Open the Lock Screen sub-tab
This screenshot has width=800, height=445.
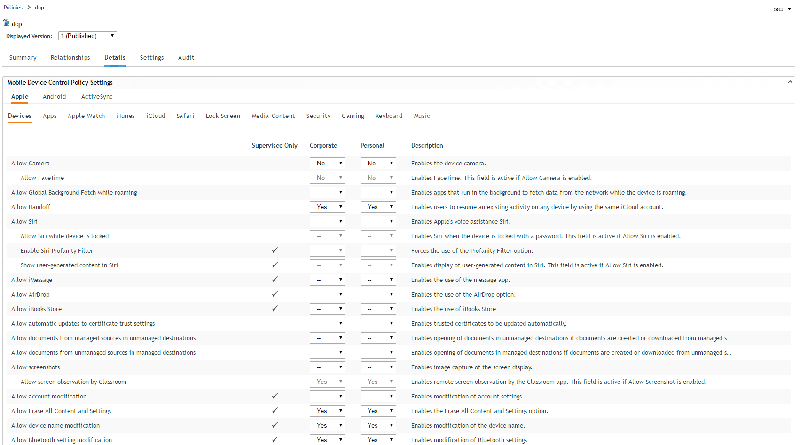[x=222, y=116]
